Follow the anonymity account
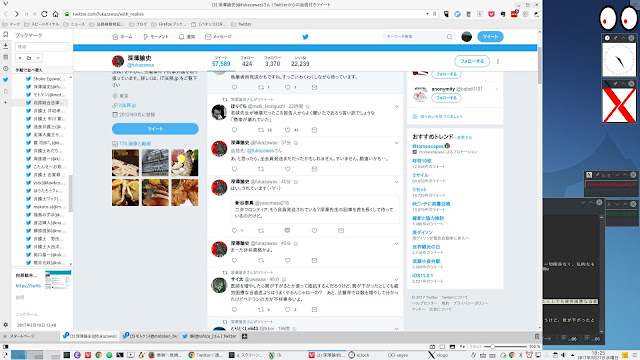 coord(446,98)
